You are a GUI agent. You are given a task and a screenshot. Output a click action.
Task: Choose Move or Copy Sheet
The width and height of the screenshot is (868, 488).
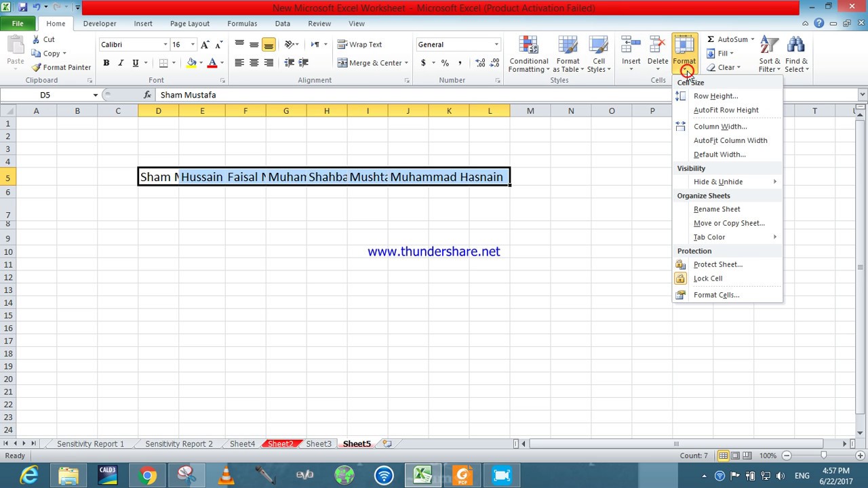pyautogui.click(x=728, y=223)
